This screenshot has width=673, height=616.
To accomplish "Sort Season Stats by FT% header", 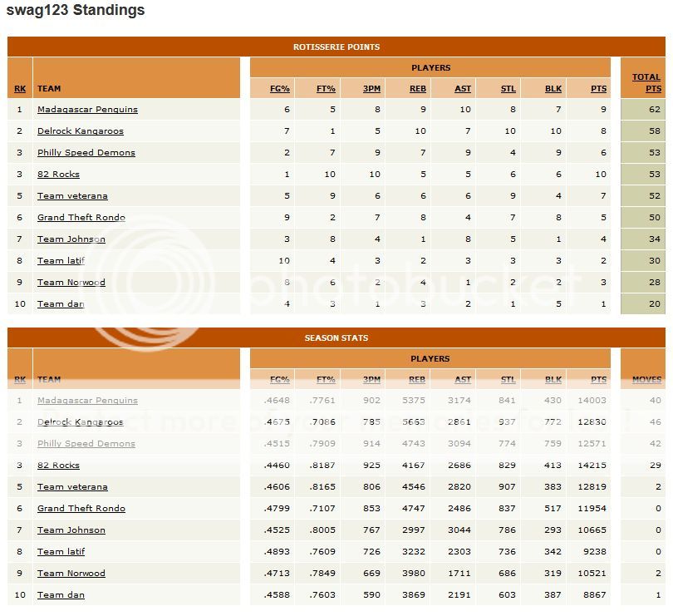I will click(x=326, y=379).
